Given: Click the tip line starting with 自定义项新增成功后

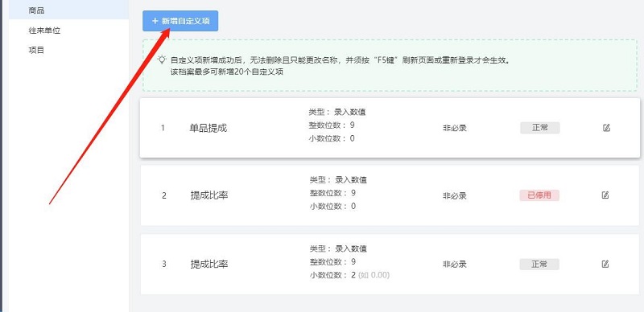Looking at the screenshot, I should (x=340, y=60).
